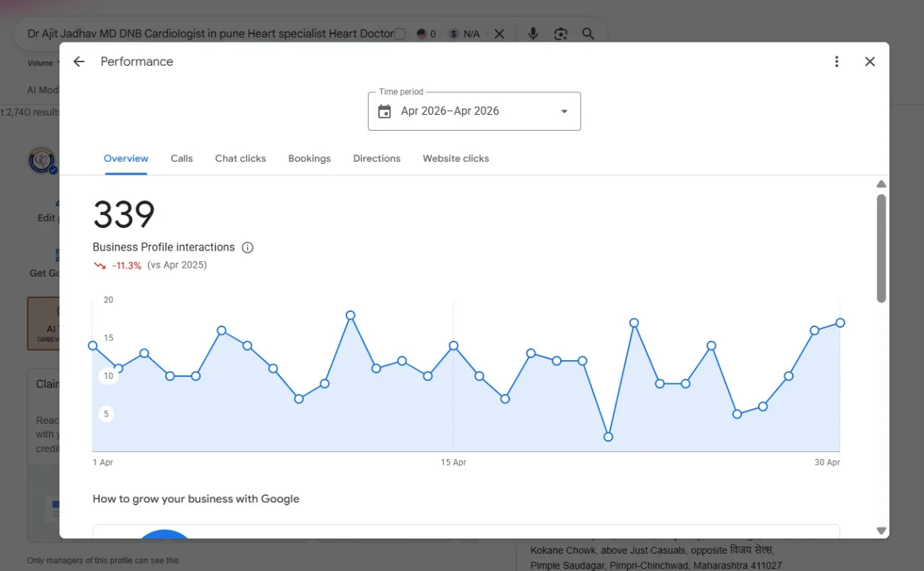
Task: Switch to the Calls tab
Action: [181, 158]
